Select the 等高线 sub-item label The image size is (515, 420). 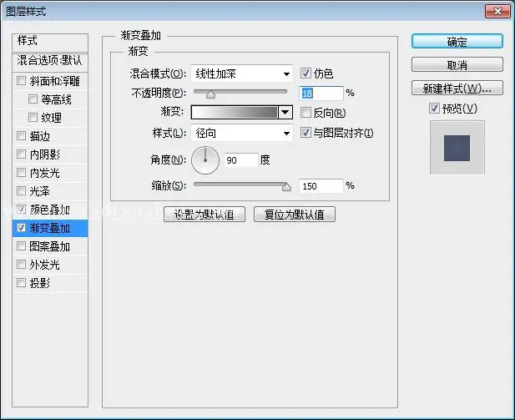[56, 99]
